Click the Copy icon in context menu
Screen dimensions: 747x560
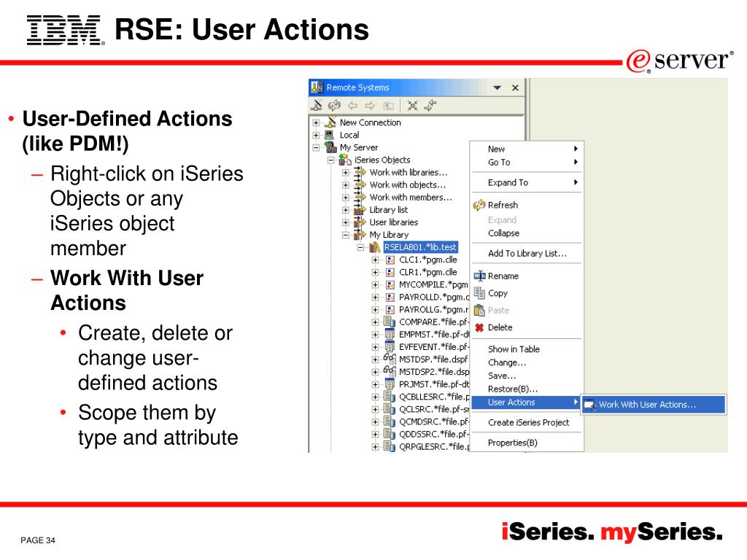(x=479, y=293)
